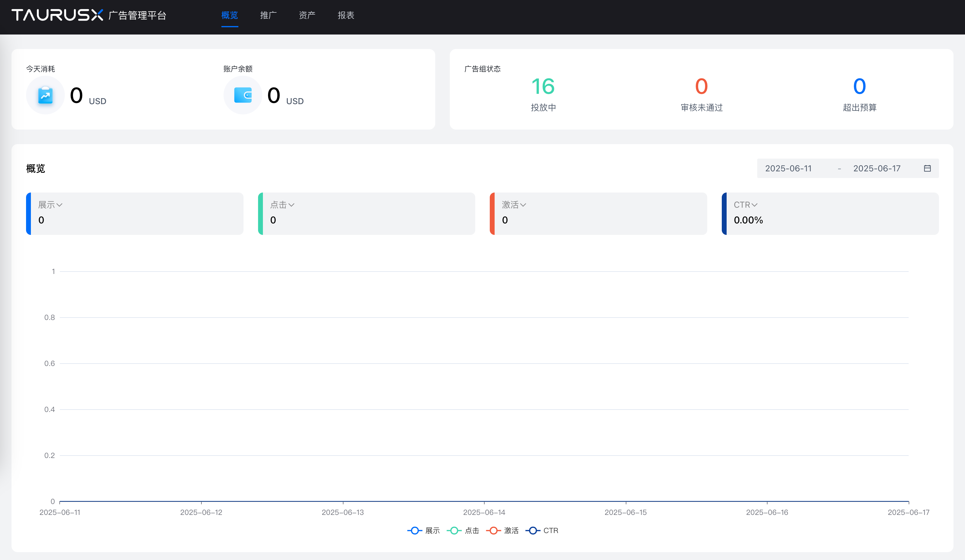Click the 账户余额 label
This screenshot has width=965, height=560.
pos(238,69)
